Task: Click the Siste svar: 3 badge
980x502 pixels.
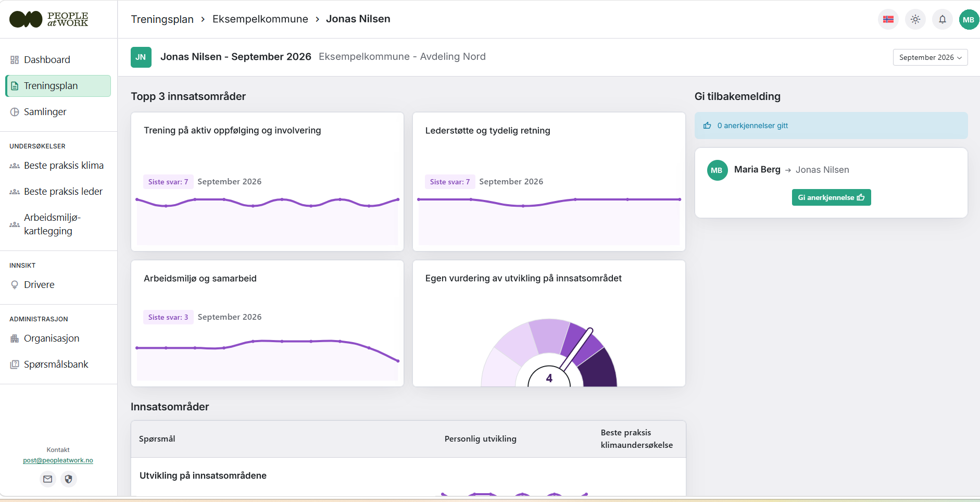Action: pyautogui.click(x=168, y=317)
